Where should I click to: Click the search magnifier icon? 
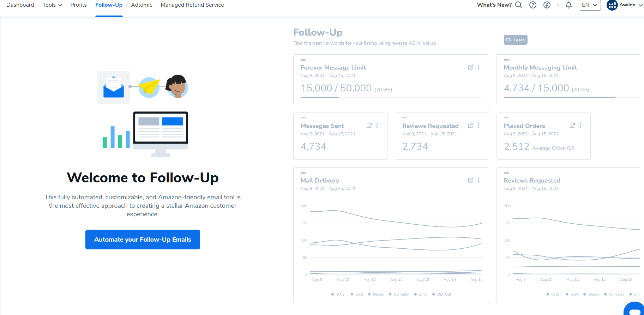[518, 5]
